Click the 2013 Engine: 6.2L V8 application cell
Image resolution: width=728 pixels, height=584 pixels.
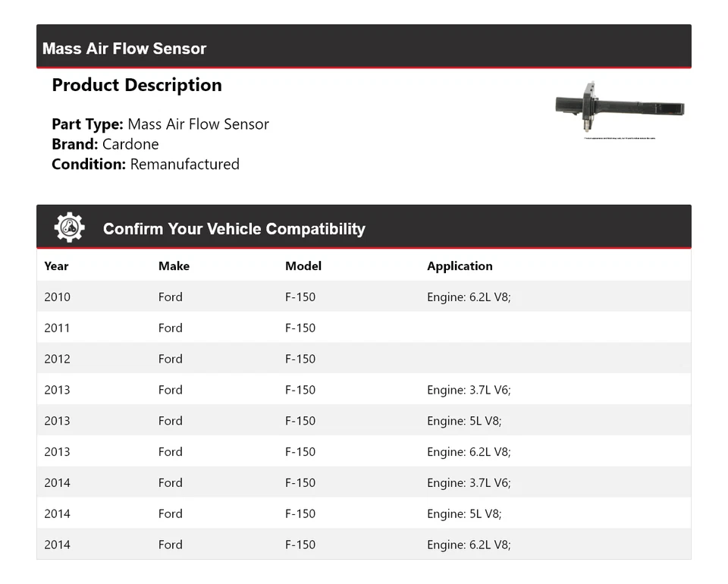(x=469, y=452)
